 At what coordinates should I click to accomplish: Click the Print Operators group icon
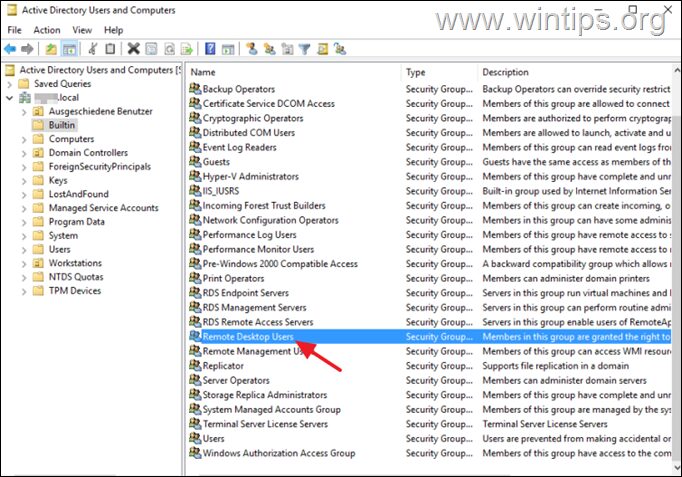click(195, 278)
